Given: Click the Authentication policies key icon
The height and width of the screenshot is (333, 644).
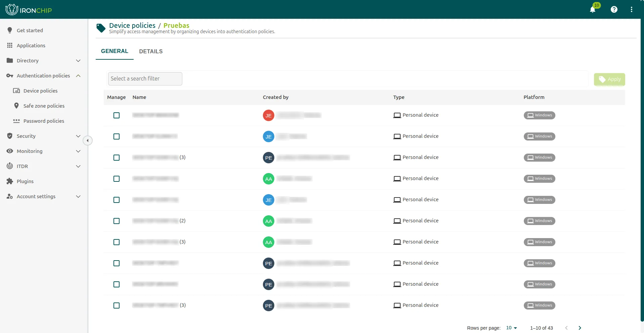Looking at the screenshot, I should click(10, 75).
